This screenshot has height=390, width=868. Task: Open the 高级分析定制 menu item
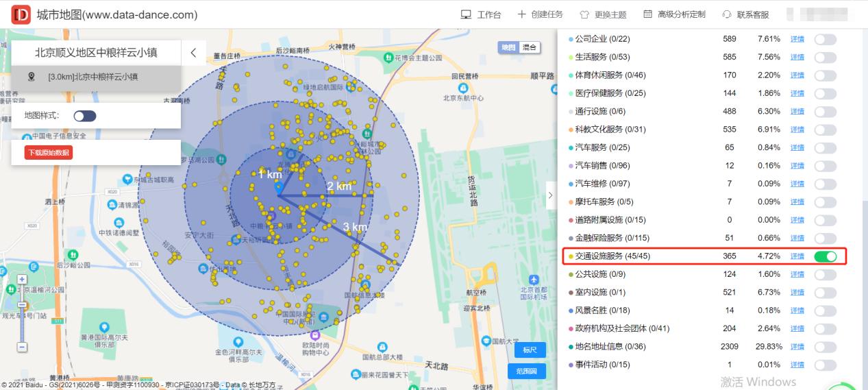673,14
